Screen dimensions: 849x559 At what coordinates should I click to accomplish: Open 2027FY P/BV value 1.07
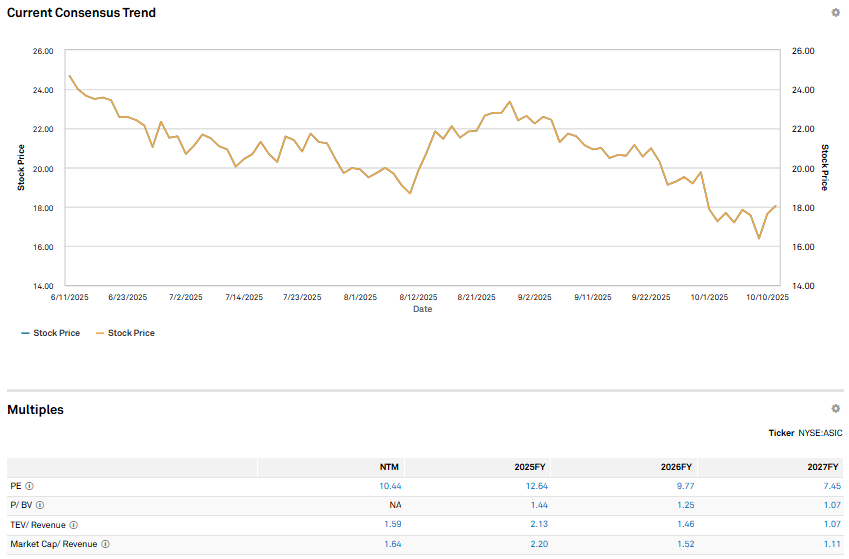coord(832,505)
